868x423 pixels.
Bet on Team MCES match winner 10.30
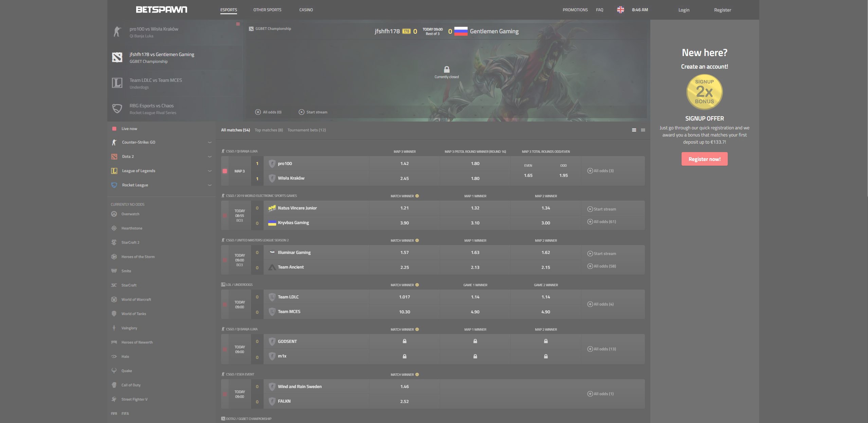pos(404,312)
